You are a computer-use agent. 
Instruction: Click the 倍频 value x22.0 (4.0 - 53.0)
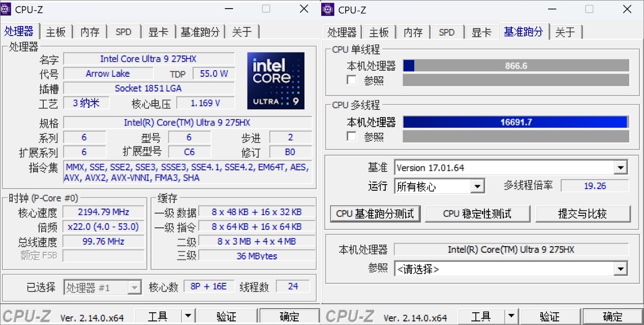click(x=103, y=227)
